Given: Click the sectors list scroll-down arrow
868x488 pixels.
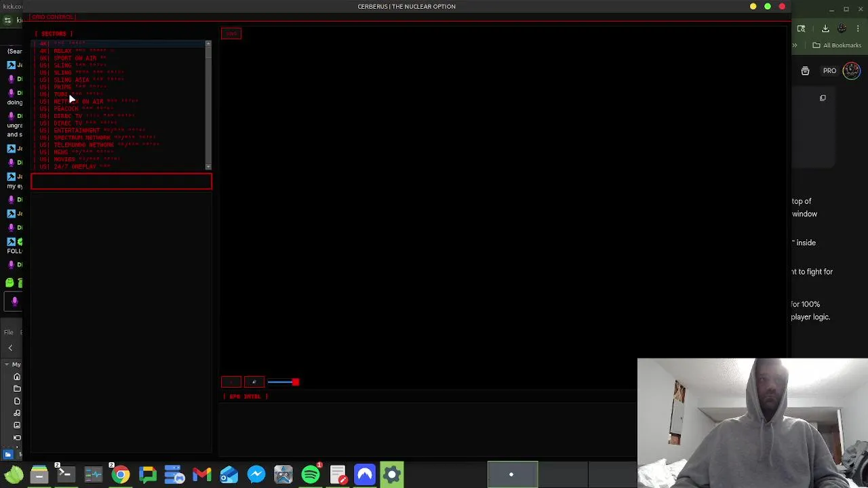Looking at the screenshot, I should (x=208, y=166).
